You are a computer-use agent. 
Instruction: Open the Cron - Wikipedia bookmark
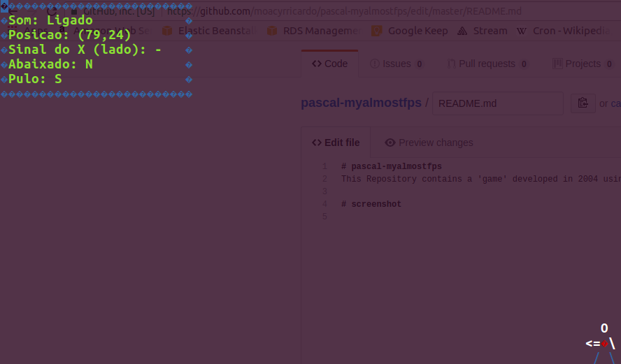pos(563,31)
